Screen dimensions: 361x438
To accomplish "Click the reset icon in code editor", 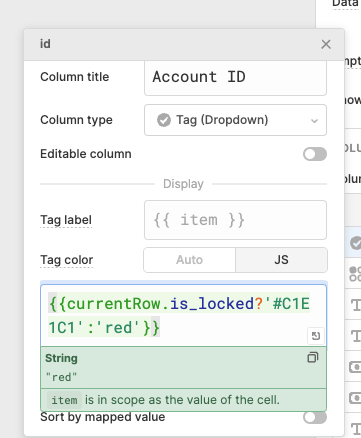I will pos(315,336).
